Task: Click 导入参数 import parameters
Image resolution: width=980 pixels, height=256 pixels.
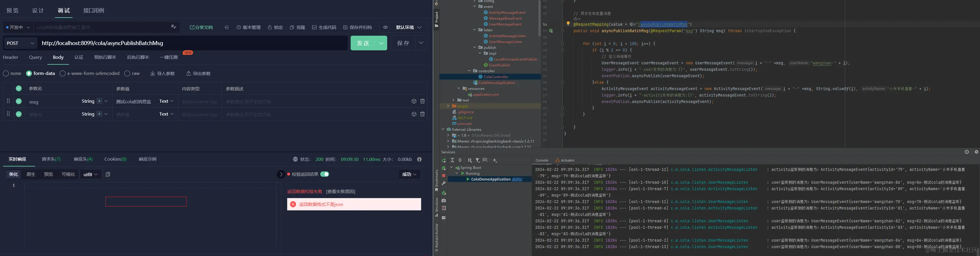Action: pyautogui.click(x=162, y=74)
